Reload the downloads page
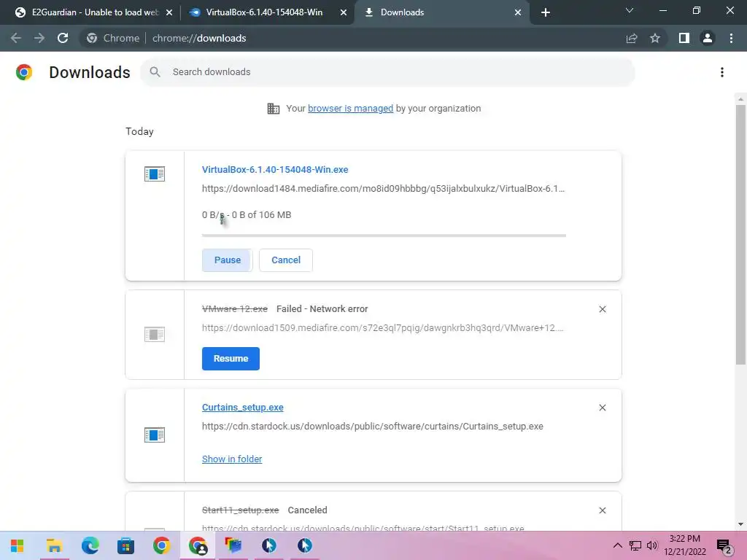The image size is (747, 560). (63, 38)
